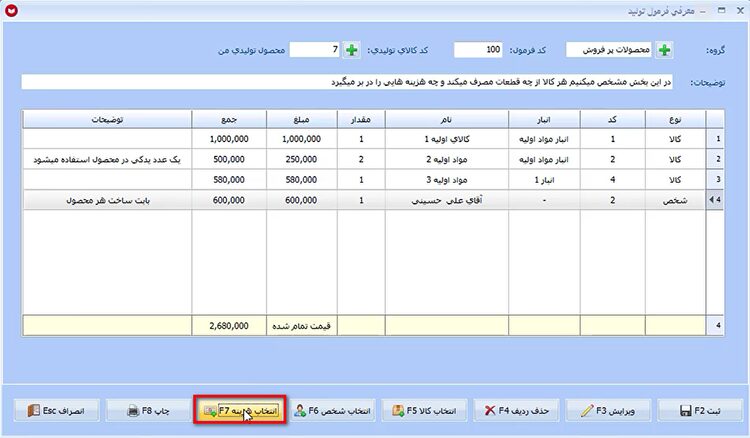The height and width of the screenshot is (438, 750).
Task: Click the green plus next to product code
Action: 352,50
